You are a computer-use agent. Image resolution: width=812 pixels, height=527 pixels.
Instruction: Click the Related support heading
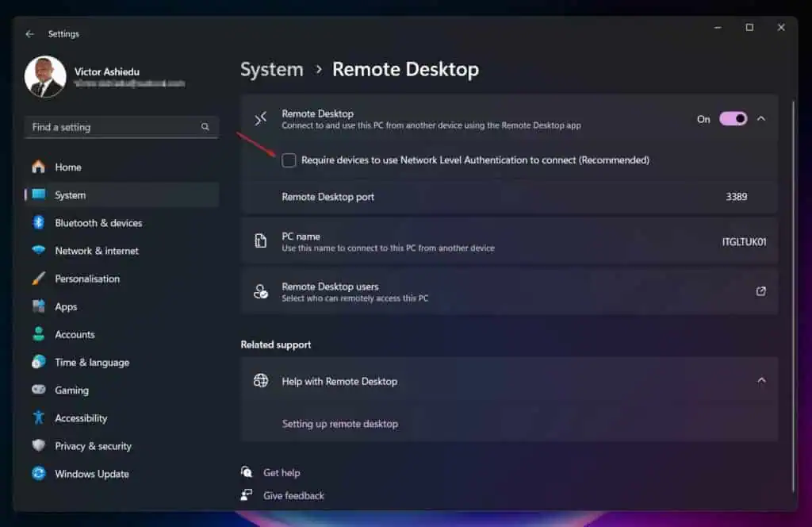pos(276,344)
